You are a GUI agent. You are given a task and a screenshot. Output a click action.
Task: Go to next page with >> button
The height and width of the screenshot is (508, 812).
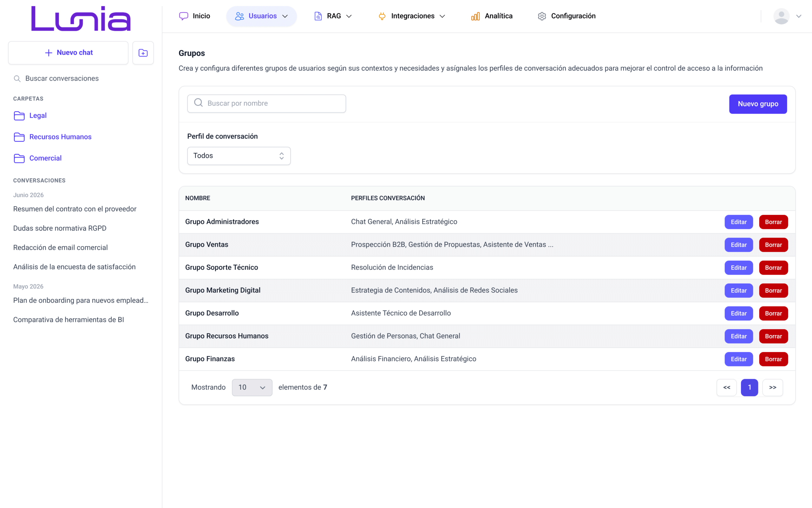click(772, 387)
